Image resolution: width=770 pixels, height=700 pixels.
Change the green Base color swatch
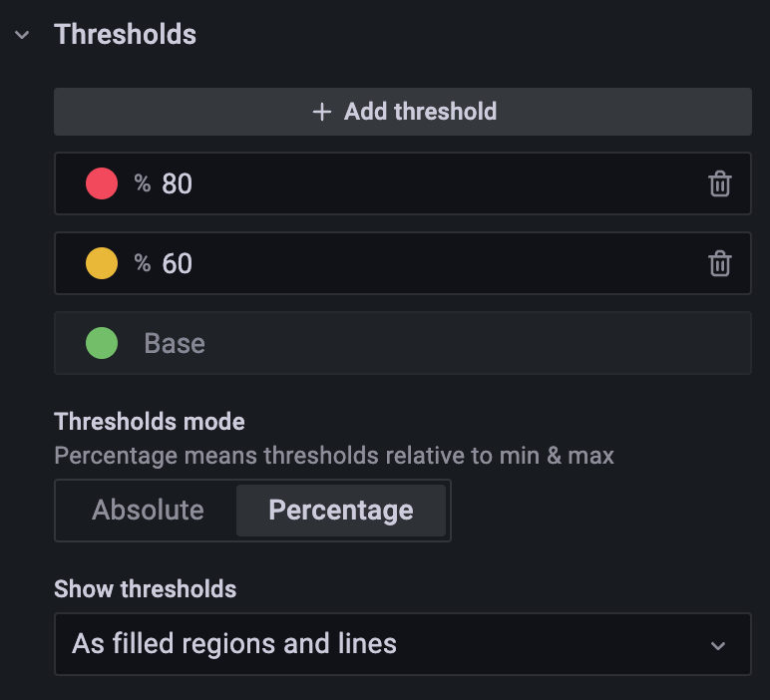(x=102, y=343)
